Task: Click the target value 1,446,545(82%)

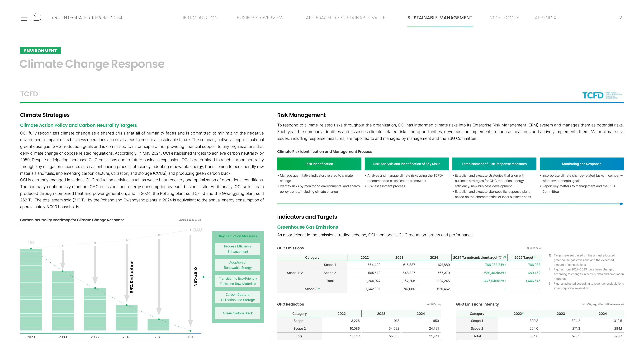Action: pyautogui.click(x=494, y=281)
